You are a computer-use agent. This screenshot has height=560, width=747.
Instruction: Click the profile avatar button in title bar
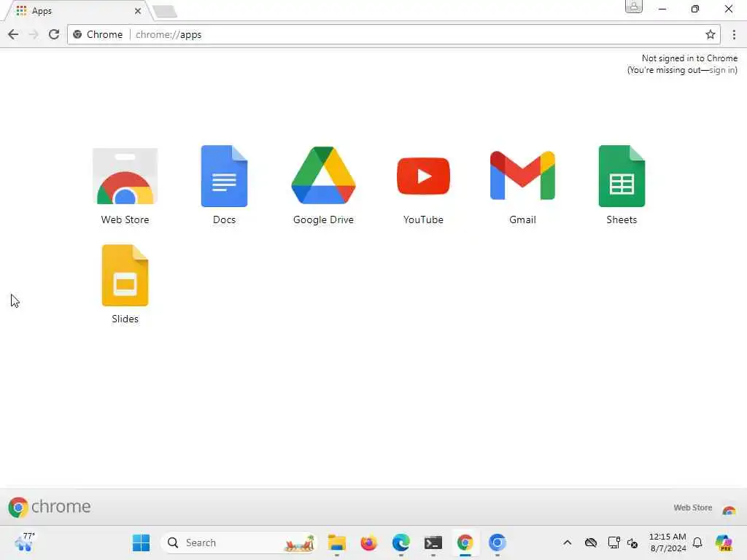coord(634,7)
